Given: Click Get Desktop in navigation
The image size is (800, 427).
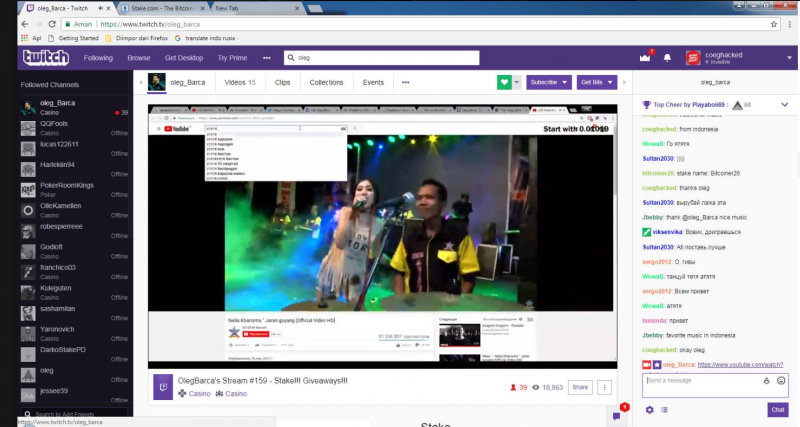Looking at the screenshot, I should 184,58.
